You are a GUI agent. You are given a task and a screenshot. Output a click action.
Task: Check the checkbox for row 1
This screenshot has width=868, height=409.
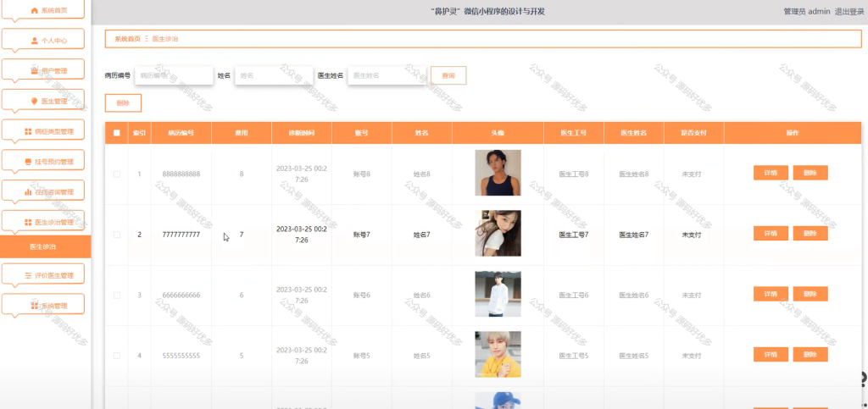116,174
